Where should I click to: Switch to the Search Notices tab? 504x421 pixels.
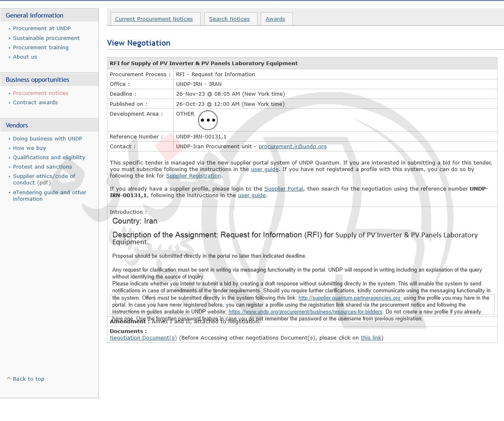[229, 19]
